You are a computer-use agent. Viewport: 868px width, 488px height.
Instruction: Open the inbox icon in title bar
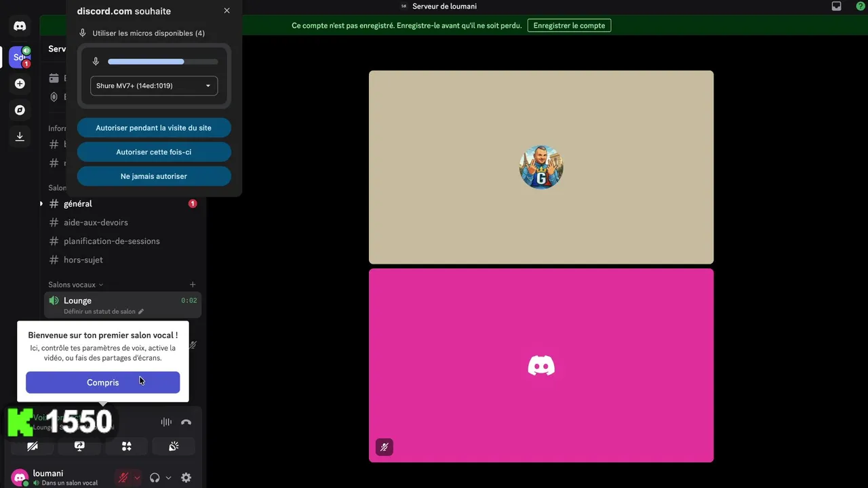[x=836, y=6]
